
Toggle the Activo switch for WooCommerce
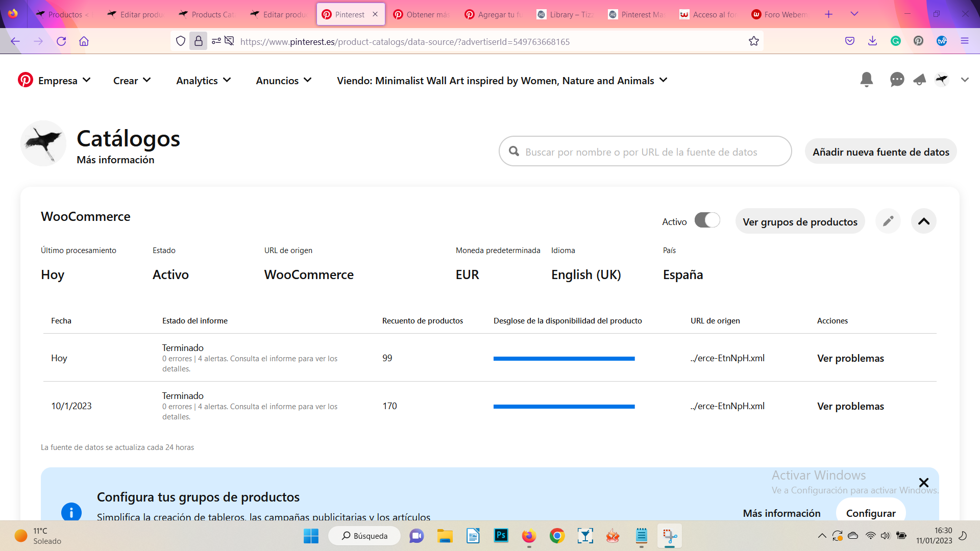(x=707, y=220)
